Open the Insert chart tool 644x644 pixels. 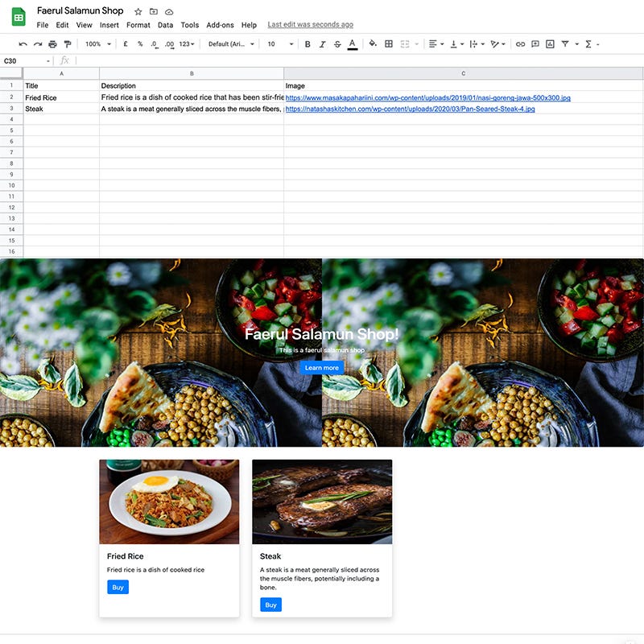coord(550,44)
